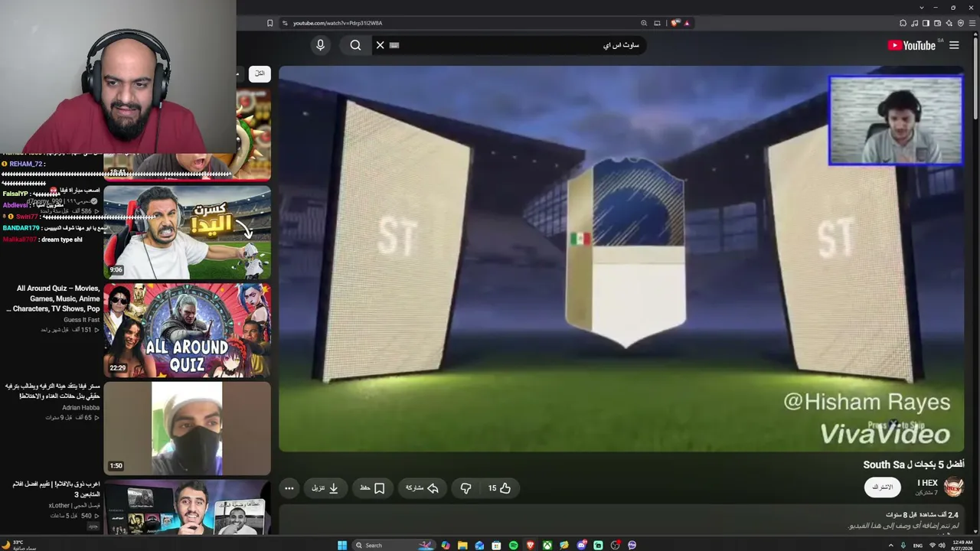Like the video with 15 likes
The width and height of the screenshot is (980, 551).
[499, 488]
